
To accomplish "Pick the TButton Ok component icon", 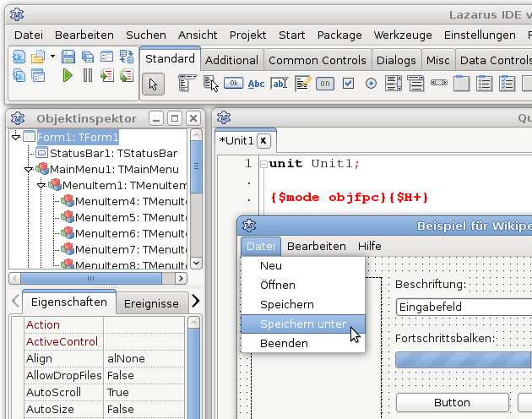I will pos(233,83).
